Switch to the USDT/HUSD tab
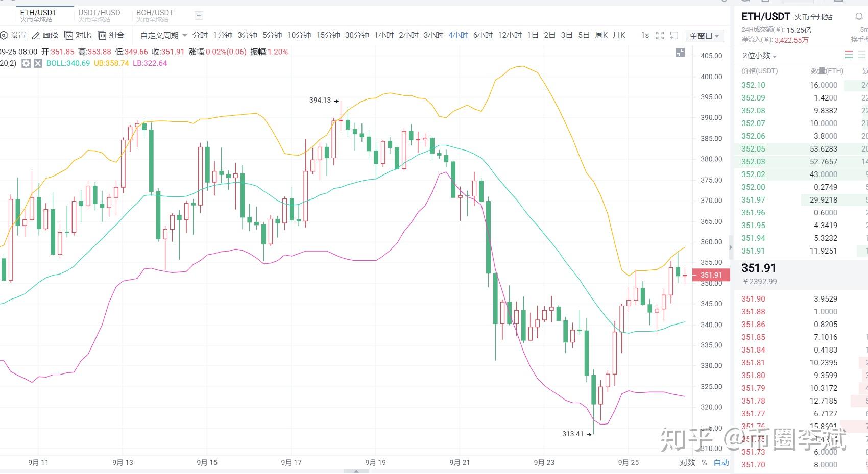 pos(99,15)
